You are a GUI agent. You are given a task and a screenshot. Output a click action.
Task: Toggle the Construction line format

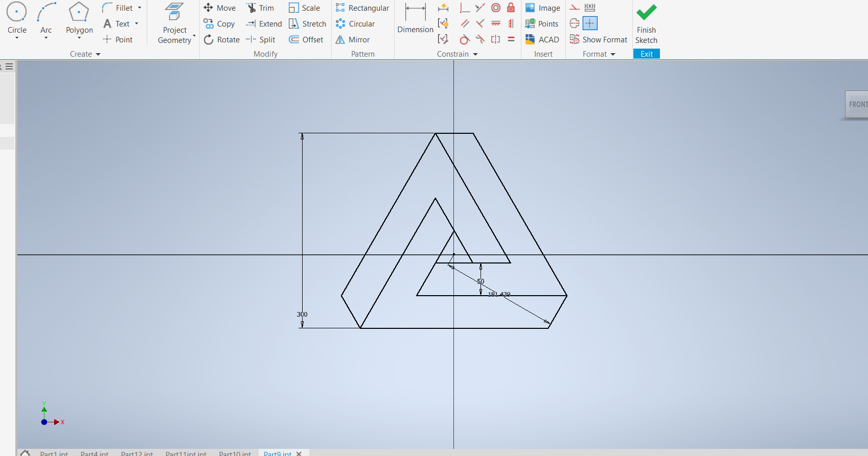coord(575,8)
